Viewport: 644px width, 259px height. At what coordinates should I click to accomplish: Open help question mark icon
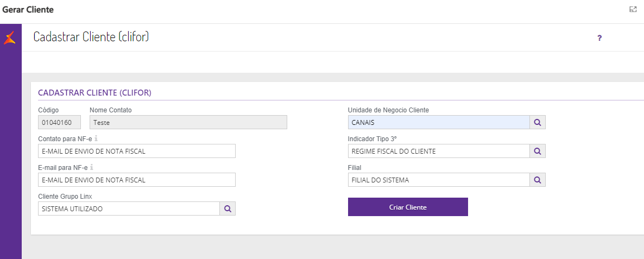pos(599,38)
